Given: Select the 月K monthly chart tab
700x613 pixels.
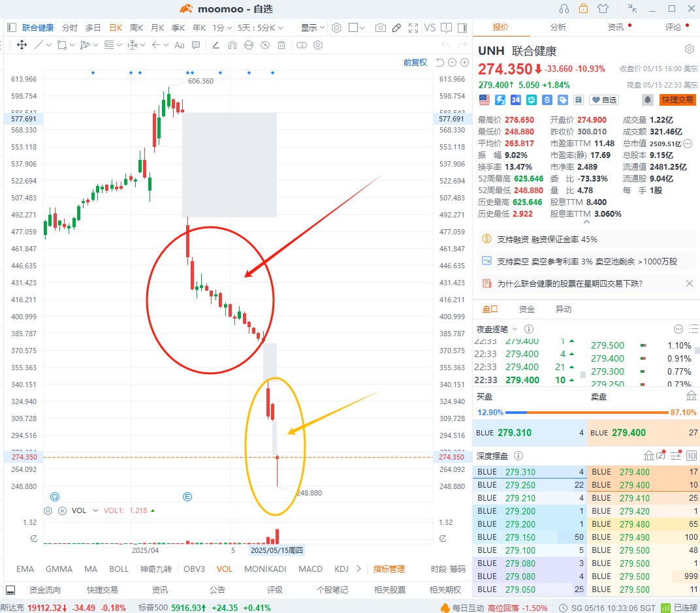Looking at the screenshot, I should (157, 27).
